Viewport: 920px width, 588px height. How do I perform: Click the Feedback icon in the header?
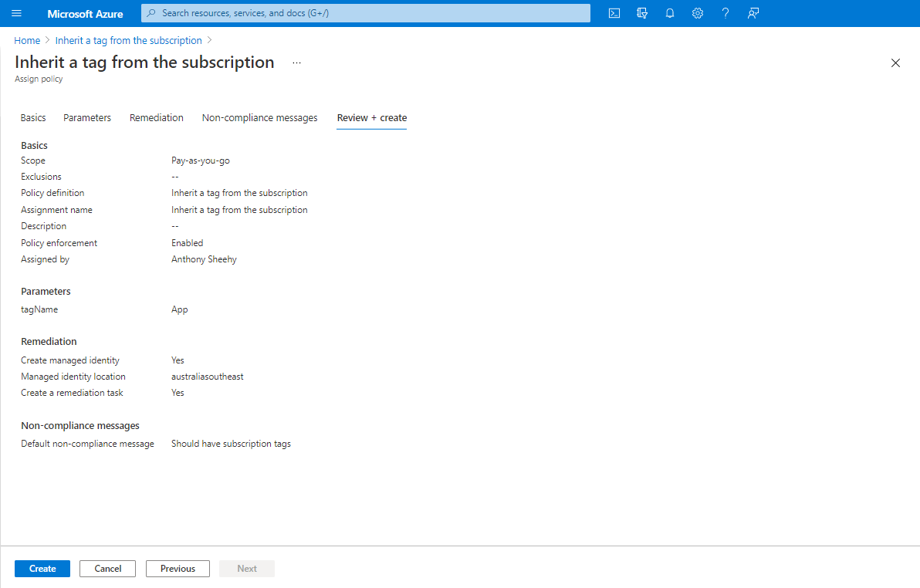tap(753, 13)
